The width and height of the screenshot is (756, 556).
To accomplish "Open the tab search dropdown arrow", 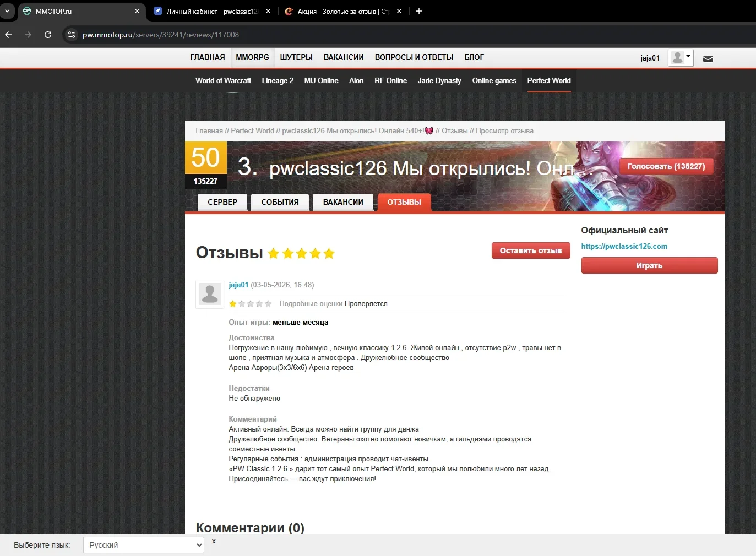I will (7, 11).
